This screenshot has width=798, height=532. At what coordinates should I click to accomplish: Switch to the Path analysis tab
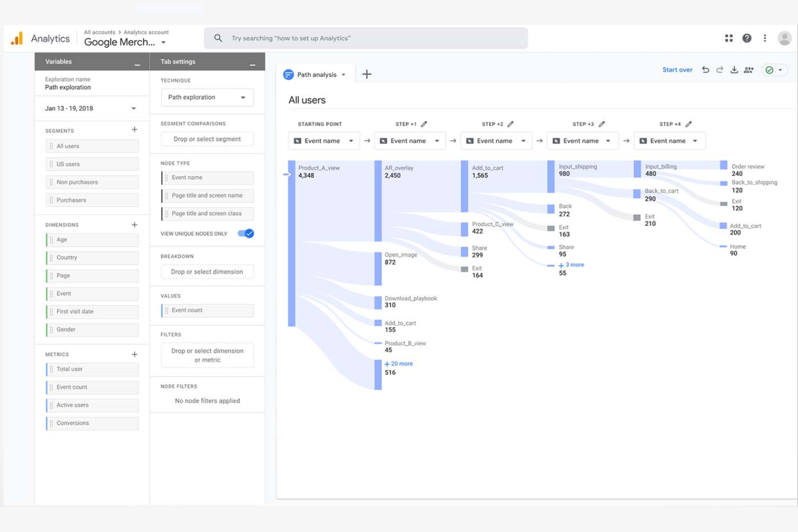click(316, 74)
